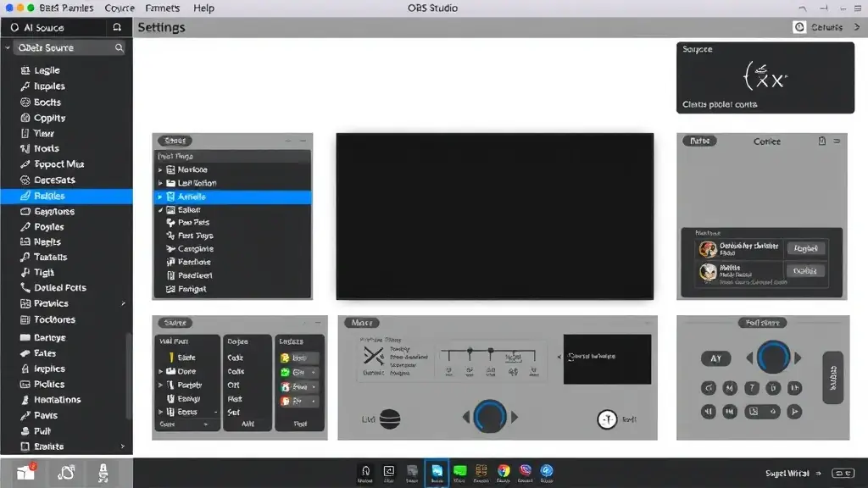Click the Fagbel button
Viewport: 868px width, 488px height.
click(805, 248)
